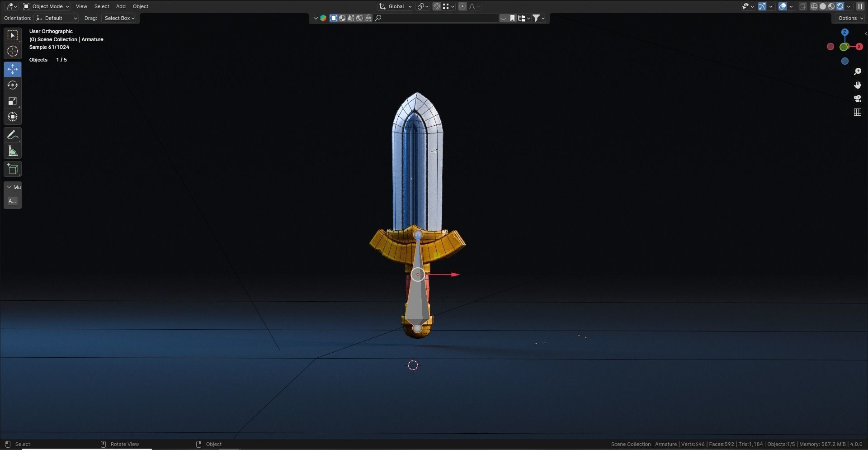The width and height of the screenshot is (868, 450).
Task: Click the labeled X axis gizmo ball
Action: tap(859, 47)
